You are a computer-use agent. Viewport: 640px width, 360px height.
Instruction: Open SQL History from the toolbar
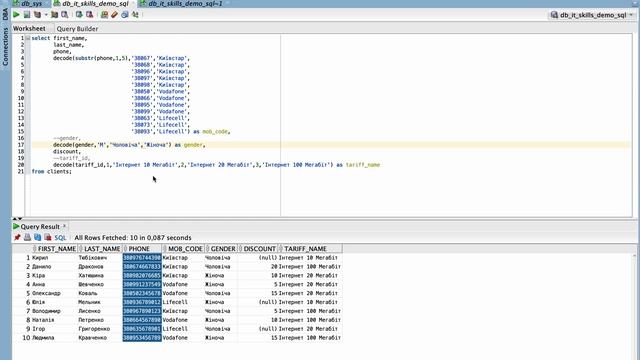[x=125, y=15]
